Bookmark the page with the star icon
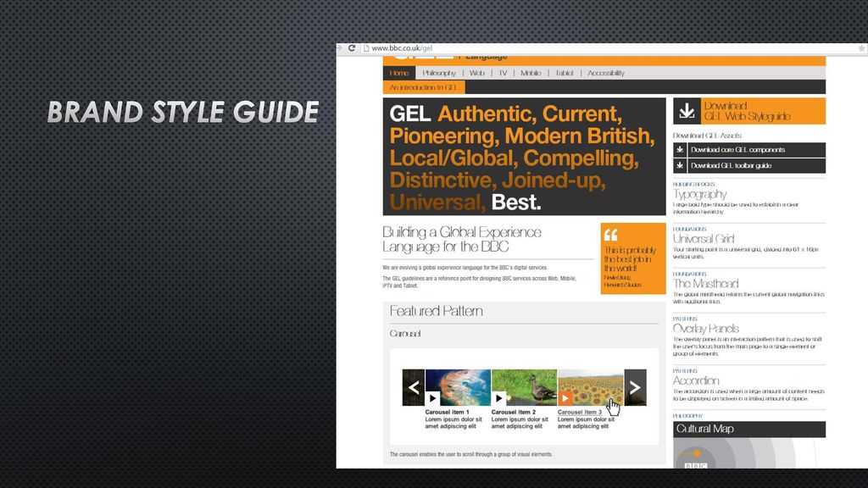868x488 pixels. 861,48
